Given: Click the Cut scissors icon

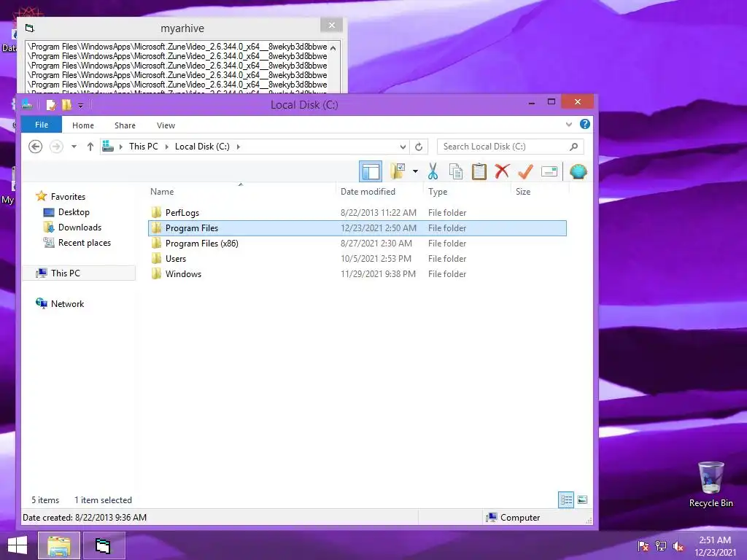Looking at the screenshot, I should (433, 171).
